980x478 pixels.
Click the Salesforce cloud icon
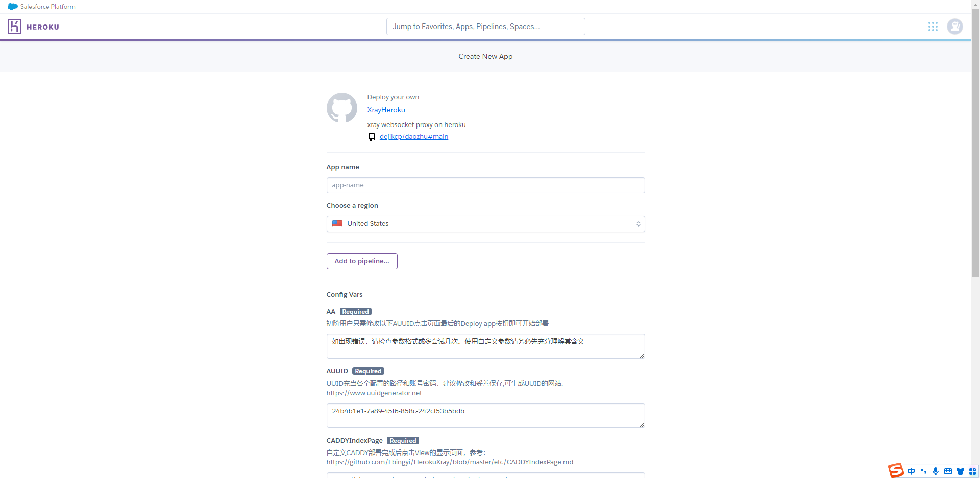point(13,7)
